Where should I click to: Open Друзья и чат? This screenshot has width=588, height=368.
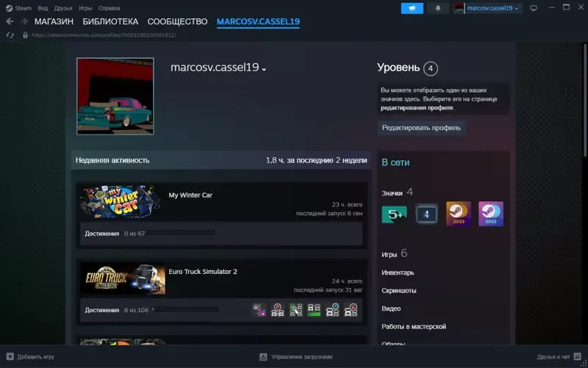tap(553, 357)
